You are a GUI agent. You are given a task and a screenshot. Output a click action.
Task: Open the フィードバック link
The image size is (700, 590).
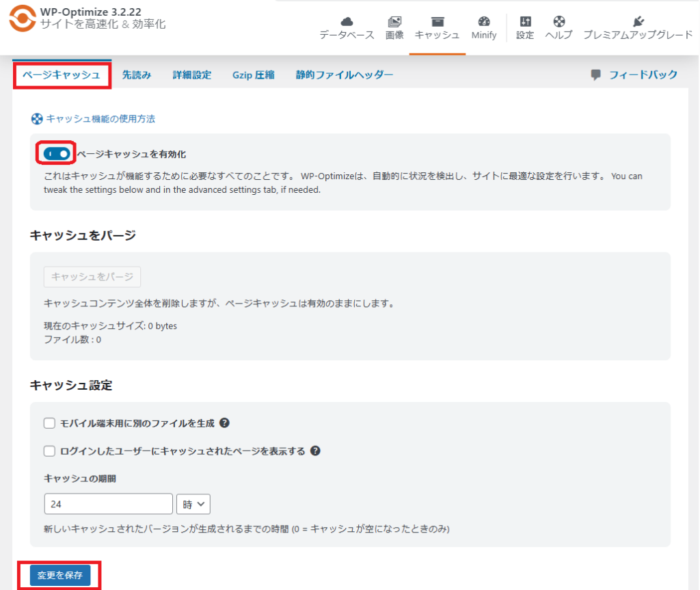point(643,75)
